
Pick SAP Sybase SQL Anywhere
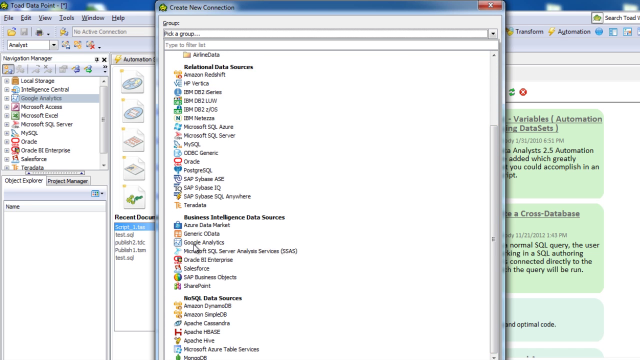click(x=217, y=196)
